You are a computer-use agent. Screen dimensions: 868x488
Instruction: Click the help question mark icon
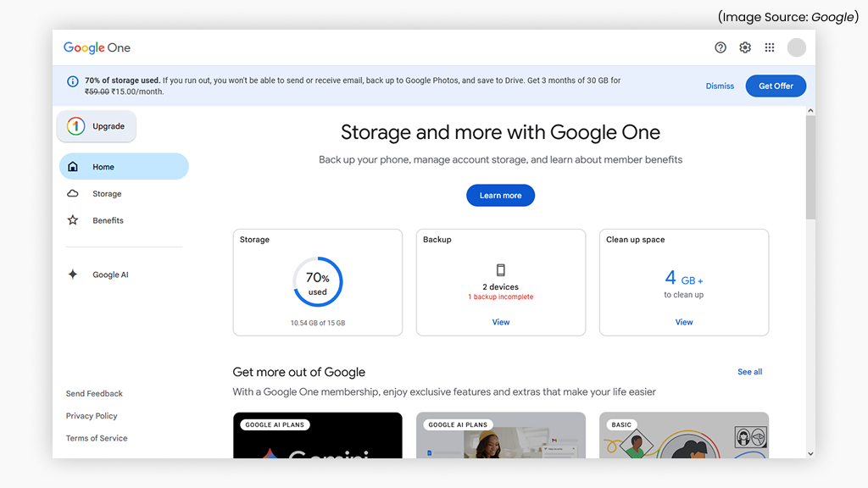coord(720,47)
